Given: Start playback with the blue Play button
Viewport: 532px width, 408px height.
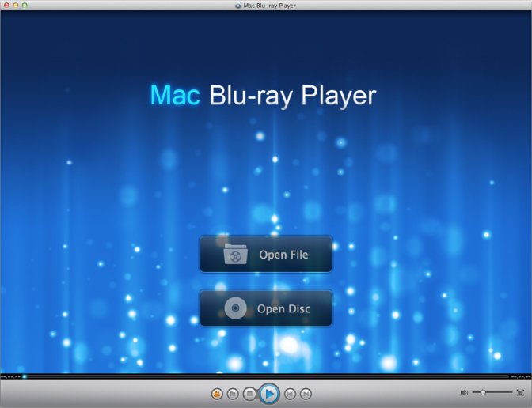Looking at the screenshot, I should pyautogui.click(x=269, y=394).
